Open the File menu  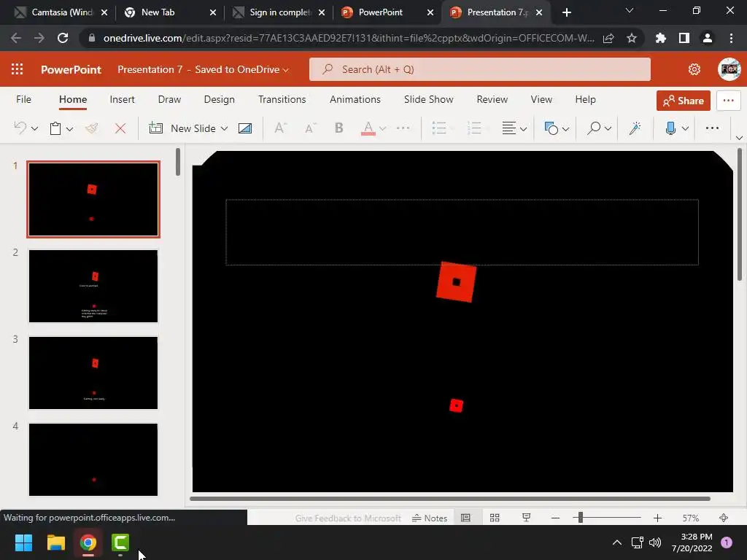(24, 99)
